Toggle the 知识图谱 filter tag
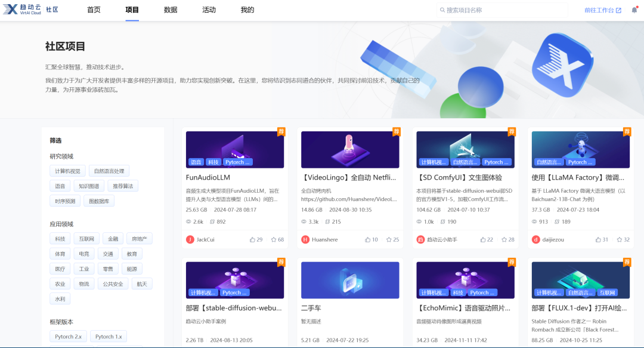 (x=89, y=186)
